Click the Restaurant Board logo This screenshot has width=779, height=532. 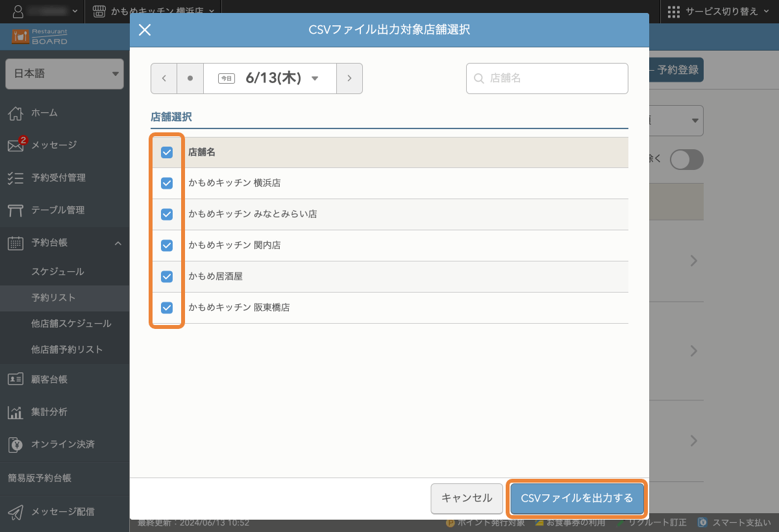(x=40, y=36)
